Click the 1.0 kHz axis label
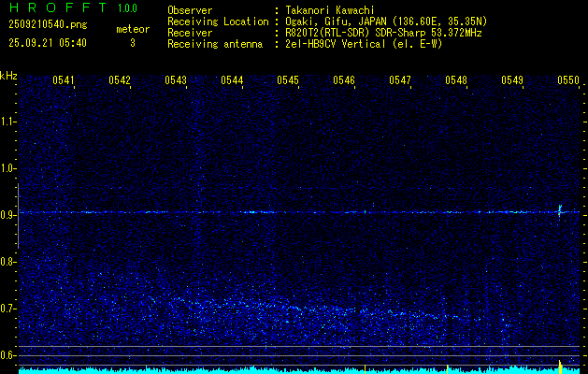This screenshot has width=588, height=374. (7, 168)
